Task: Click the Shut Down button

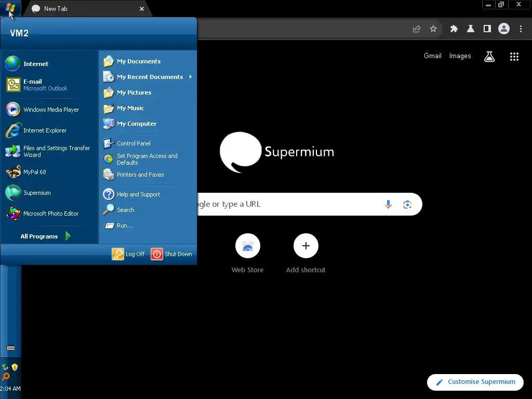Action: 171,254
